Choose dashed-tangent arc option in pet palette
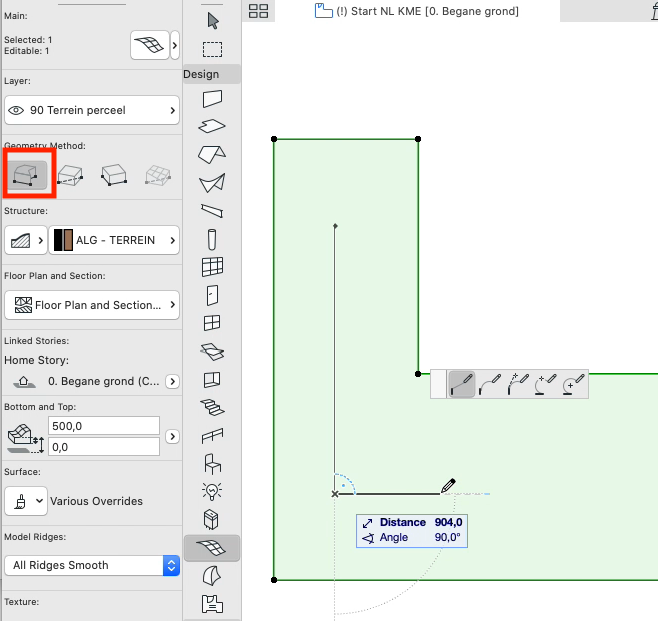658x621 pixels. point(518,384)
